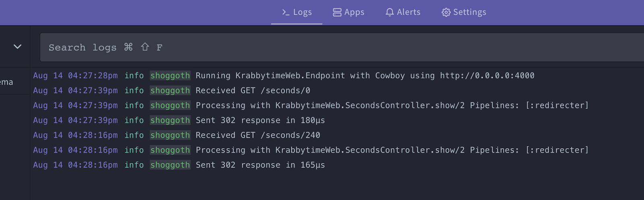Expand the sidebar chevron dropdown
The image size is (644, 200).
(17, 47)
